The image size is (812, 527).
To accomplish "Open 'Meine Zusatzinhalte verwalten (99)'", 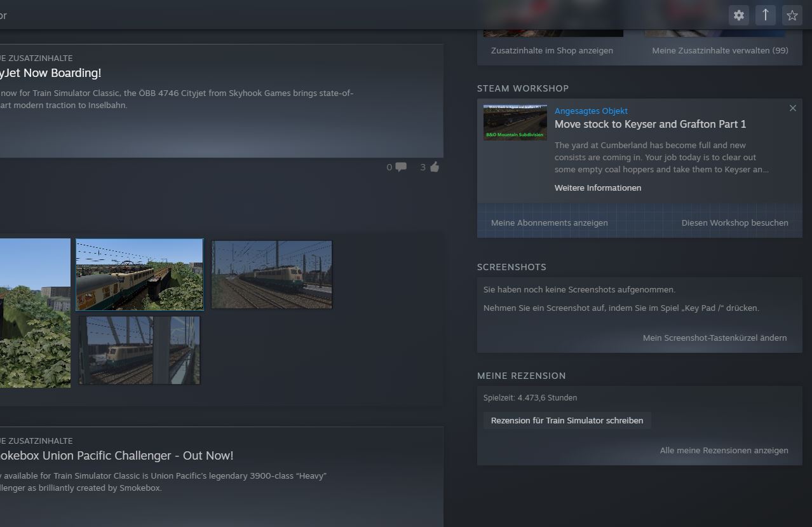I will pyautogui.click(x=720, y=50).
